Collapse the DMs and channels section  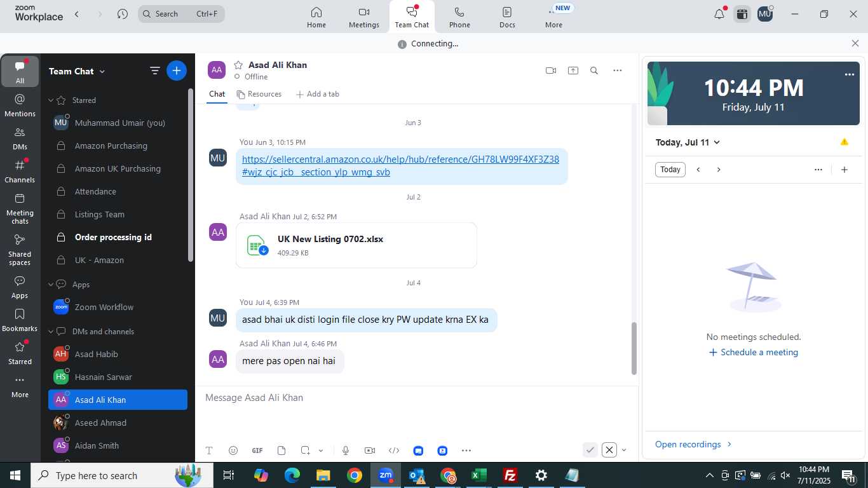[51, 332]
